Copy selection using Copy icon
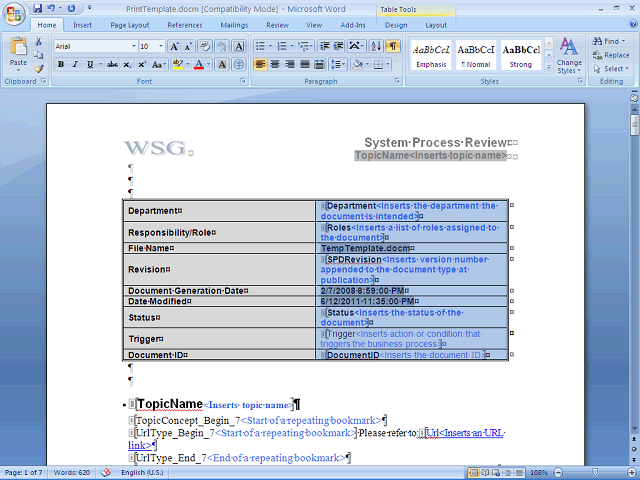Screen dimensions: 640x480 (x=39, y=55)
